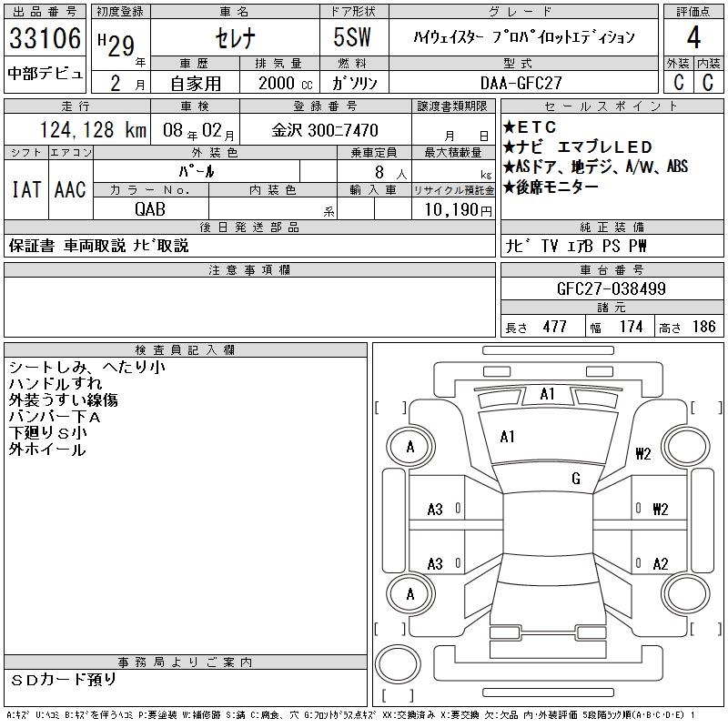Click air conditioner type AAC

(x=70, y=189)
